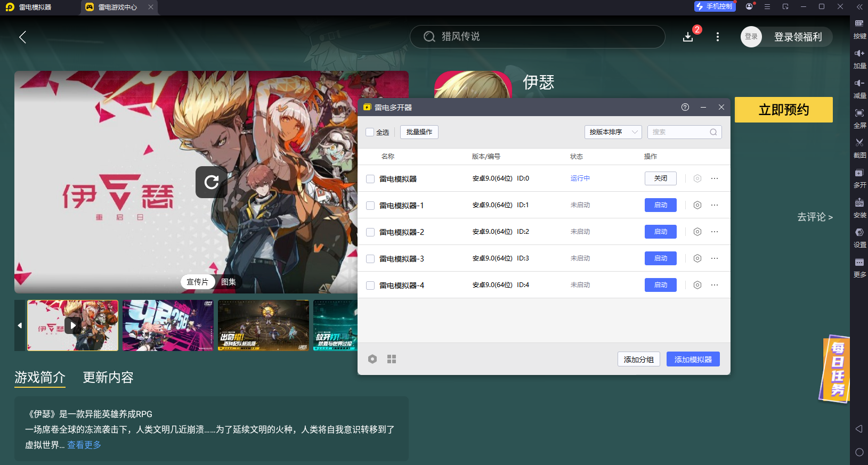Image resolution: width=868 pixels, height=465 pixels.
Task: Open 设置 settings in the right sidebar
Action: tap(859, 238)
